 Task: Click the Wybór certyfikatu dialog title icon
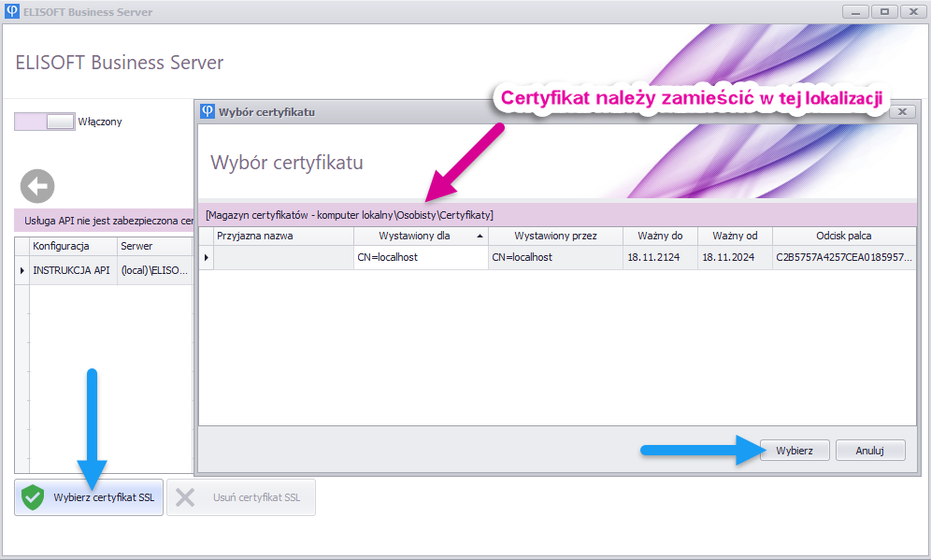point(207,111)
